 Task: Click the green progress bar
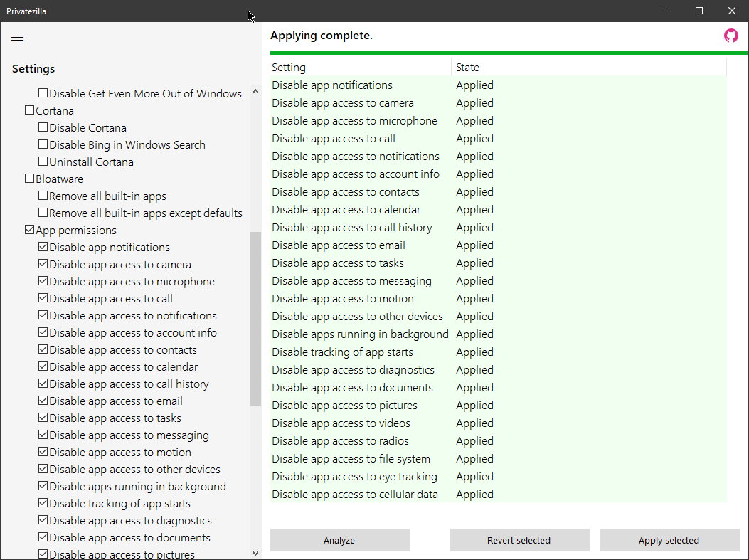(x=508, y=53)
